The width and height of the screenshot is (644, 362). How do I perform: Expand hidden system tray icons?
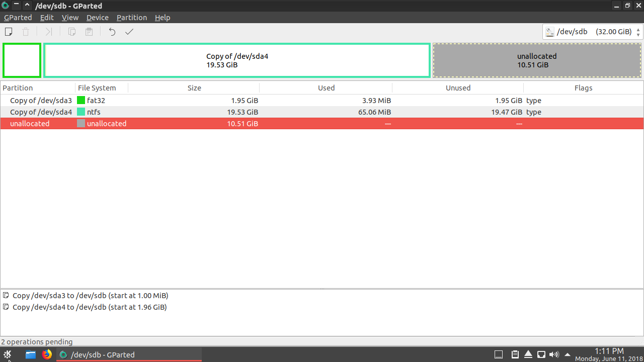(568, 354)
